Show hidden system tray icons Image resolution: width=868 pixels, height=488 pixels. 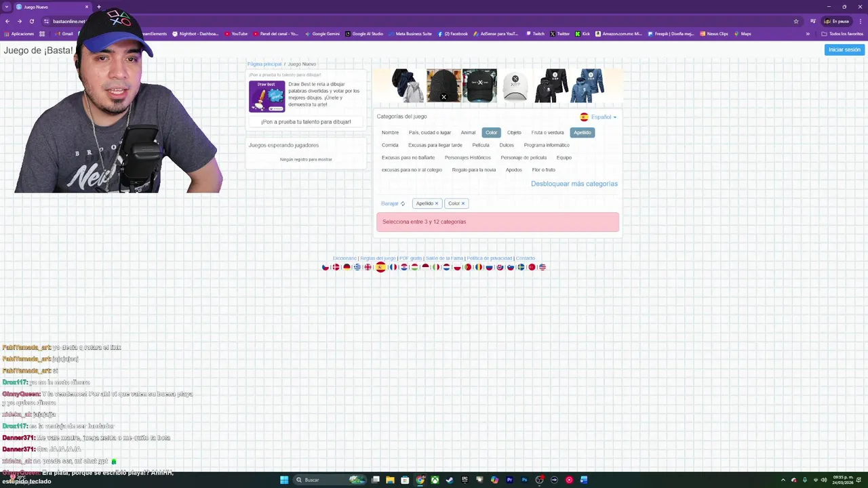783,480
